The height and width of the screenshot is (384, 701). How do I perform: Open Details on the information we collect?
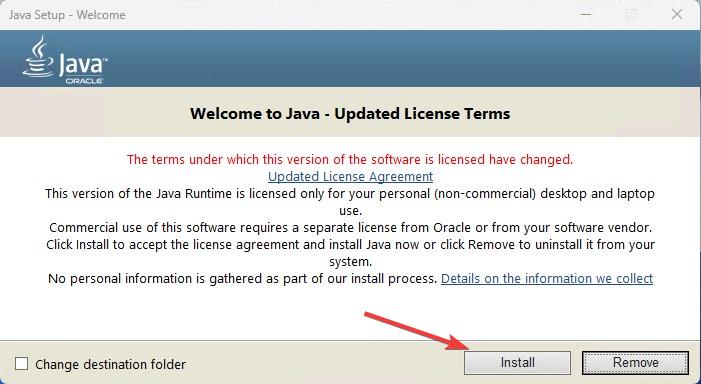[x=547, y=279]
